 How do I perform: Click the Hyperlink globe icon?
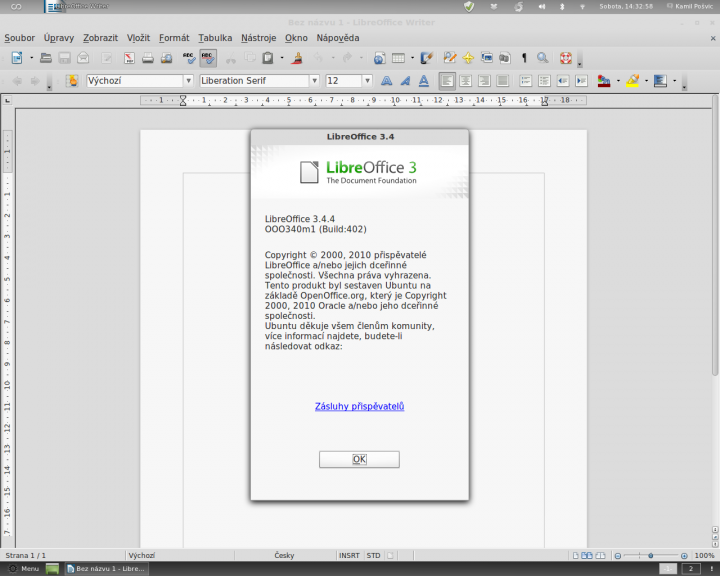pos(379,58)
